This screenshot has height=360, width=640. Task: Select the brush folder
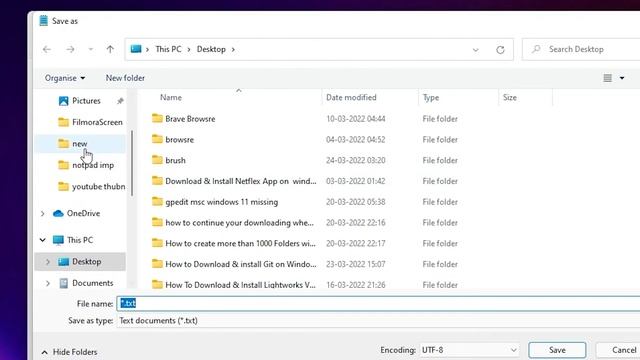pos(176,160)
